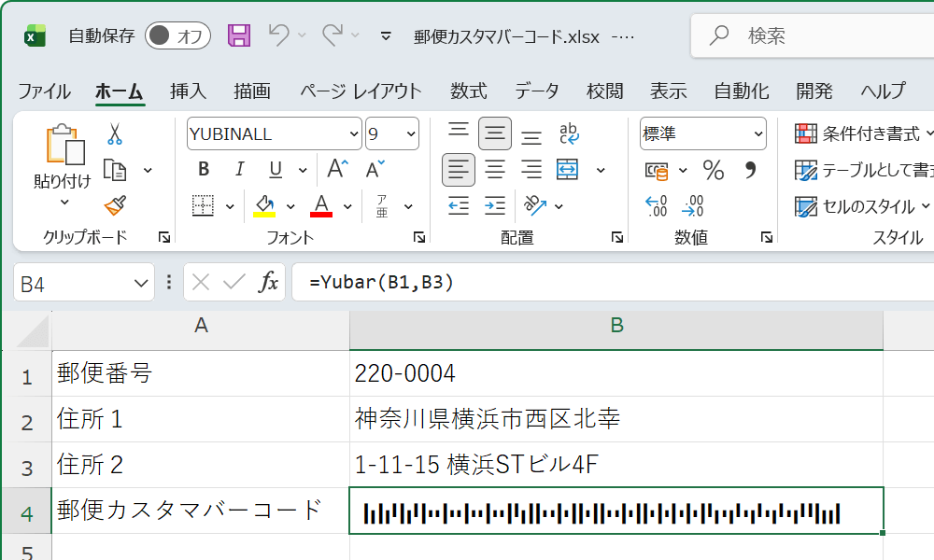
Task: Toggle underline formatting
Action: 276,170
